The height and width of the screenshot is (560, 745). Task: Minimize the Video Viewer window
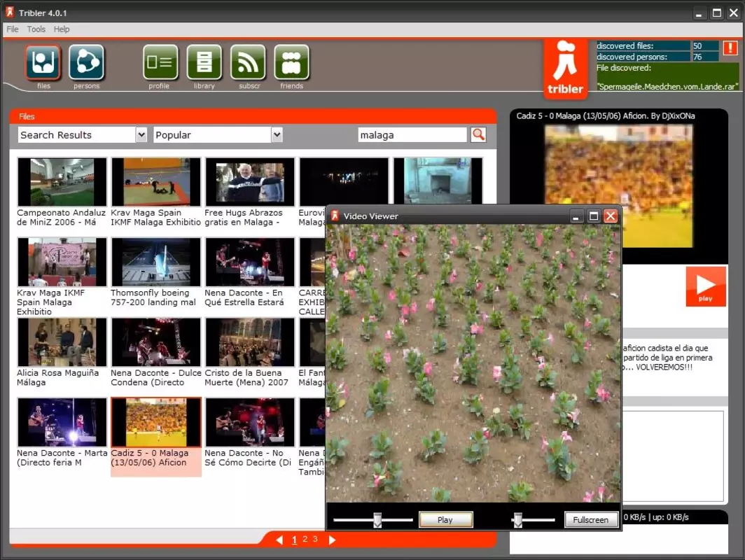click(576, 216)
